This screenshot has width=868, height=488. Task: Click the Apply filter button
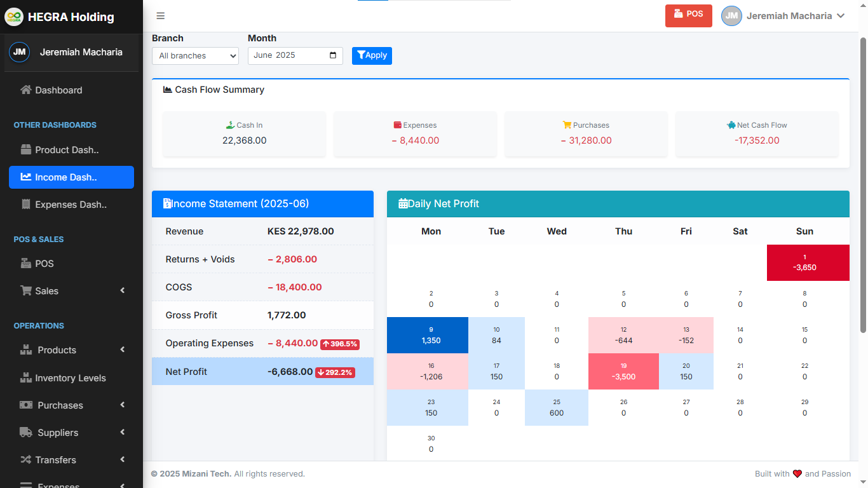pyautogui.click(x=372, y=56)
